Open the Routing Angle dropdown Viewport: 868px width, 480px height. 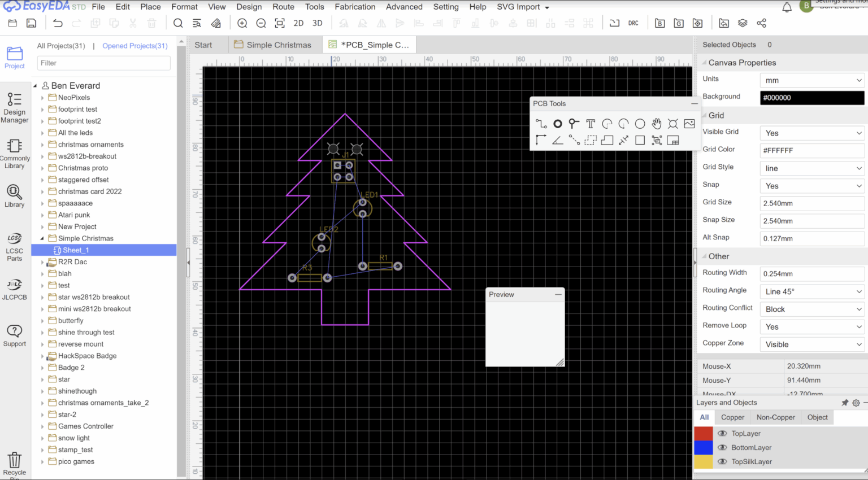[811, 291]
